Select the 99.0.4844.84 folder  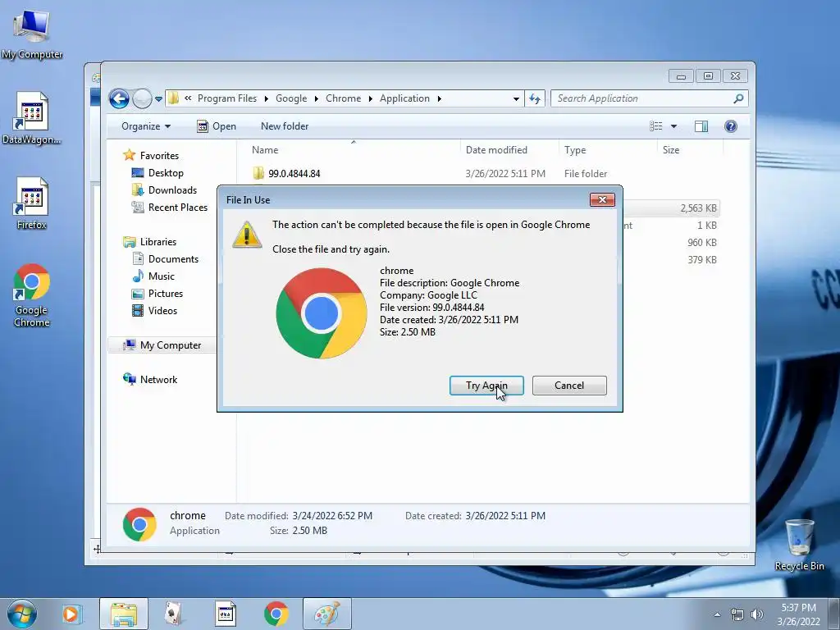click(294, 174)
